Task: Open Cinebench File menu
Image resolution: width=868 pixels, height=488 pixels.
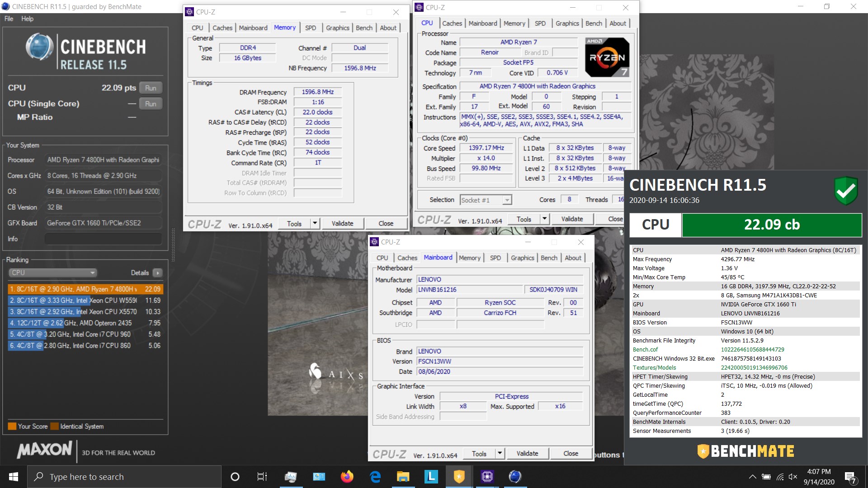Action: pyautogui.click(x=9, y=19)
